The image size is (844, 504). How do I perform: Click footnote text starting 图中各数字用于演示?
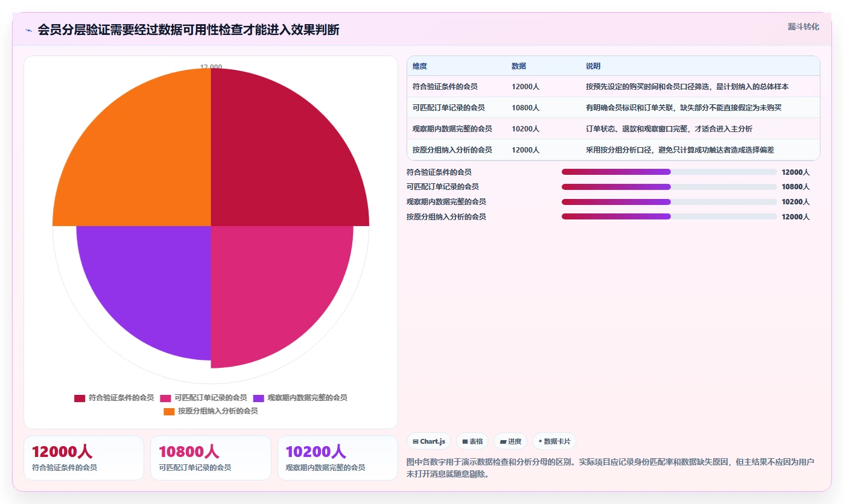611,468
